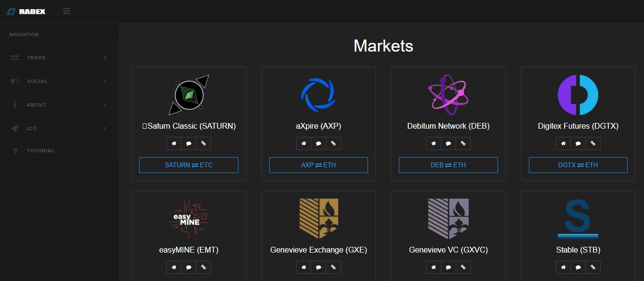Click Digitex Futures home icon

(x=563, y=143)
